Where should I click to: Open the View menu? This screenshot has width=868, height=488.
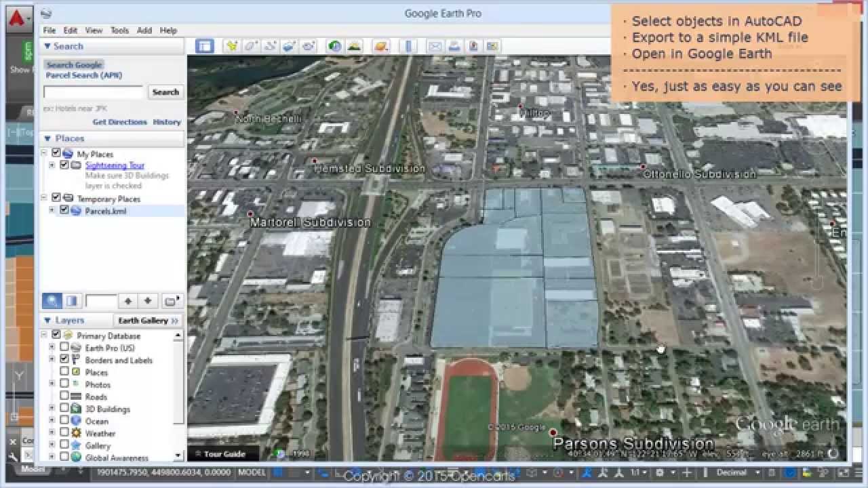coord(94,30)
